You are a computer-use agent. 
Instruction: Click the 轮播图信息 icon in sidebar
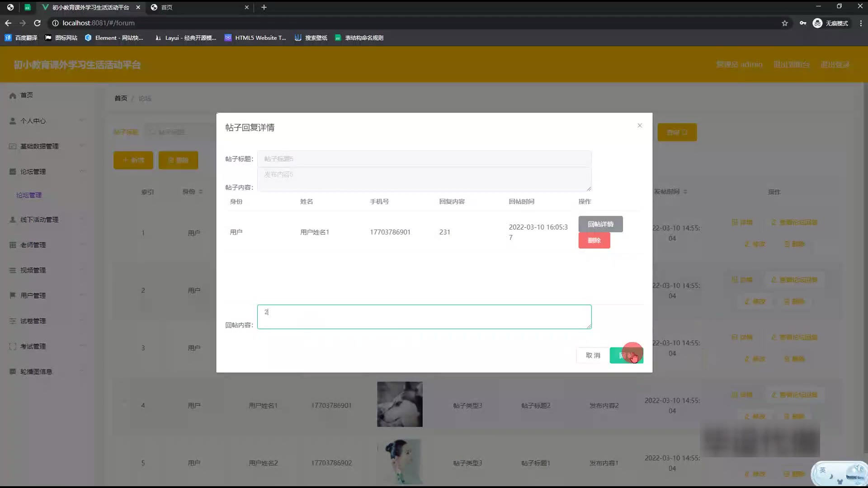click(13, 371)
